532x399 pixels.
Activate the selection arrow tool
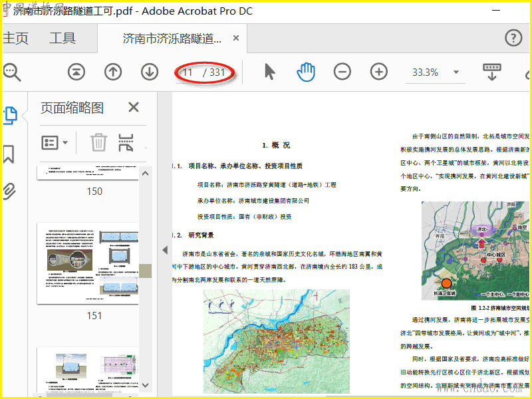tap(270, 72)
